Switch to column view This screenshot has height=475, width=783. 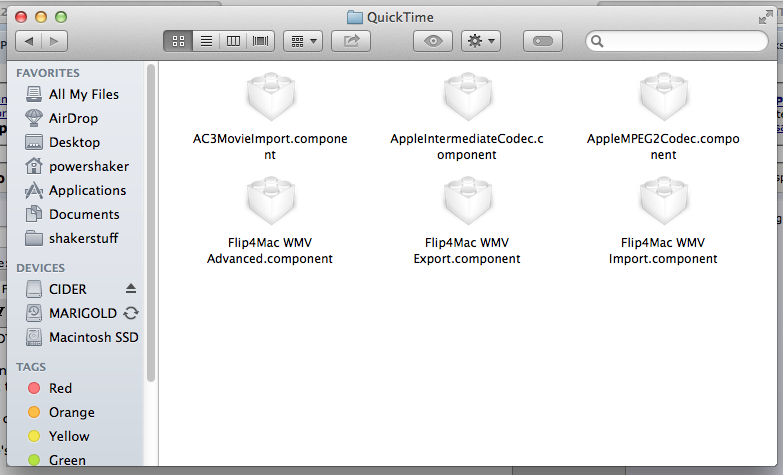(x=233, y=41)
